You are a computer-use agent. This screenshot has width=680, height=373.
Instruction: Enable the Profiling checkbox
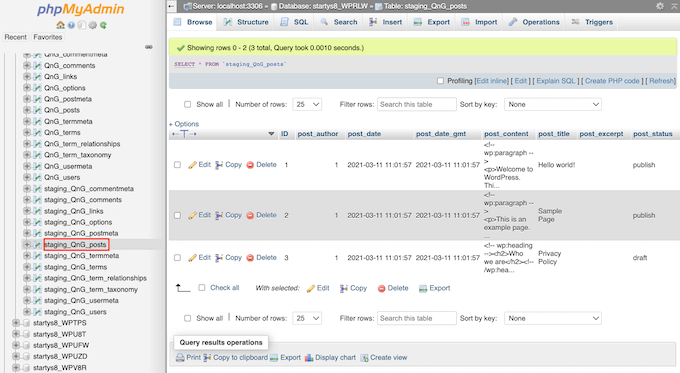(441, 81)
